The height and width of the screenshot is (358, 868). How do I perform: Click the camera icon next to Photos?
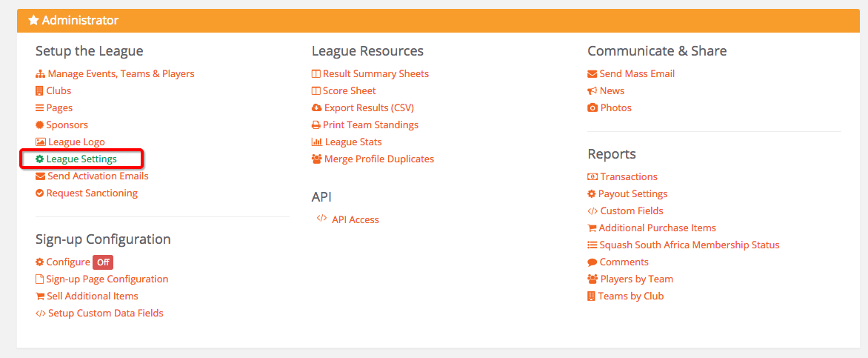coord(592,108)
